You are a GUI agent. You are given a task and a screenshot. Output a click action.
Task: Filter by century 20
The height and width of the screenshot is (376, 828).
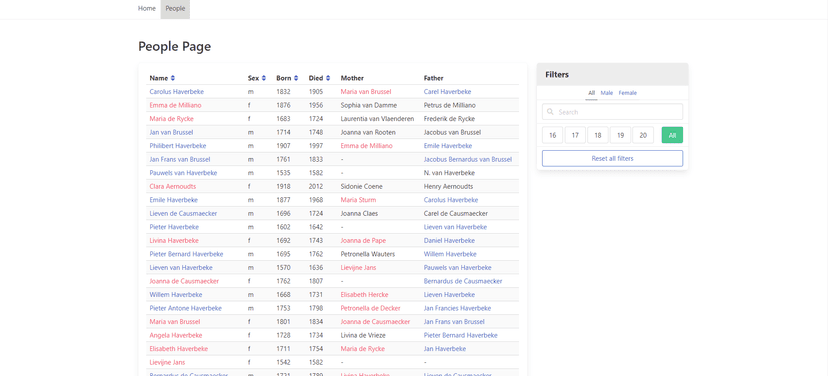click(x=643, y=135)
